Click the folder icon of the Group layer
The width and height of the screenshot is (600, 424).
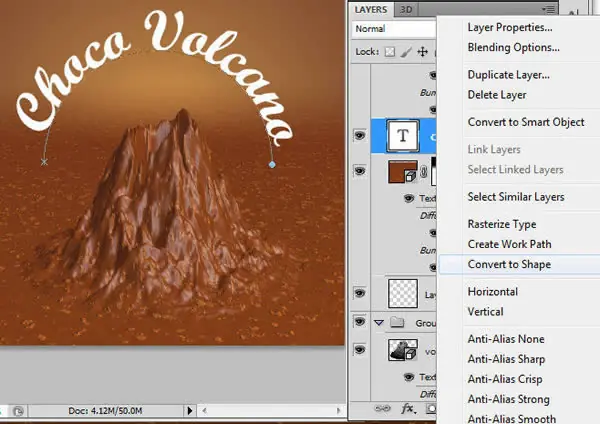click(x=397, y=323)
